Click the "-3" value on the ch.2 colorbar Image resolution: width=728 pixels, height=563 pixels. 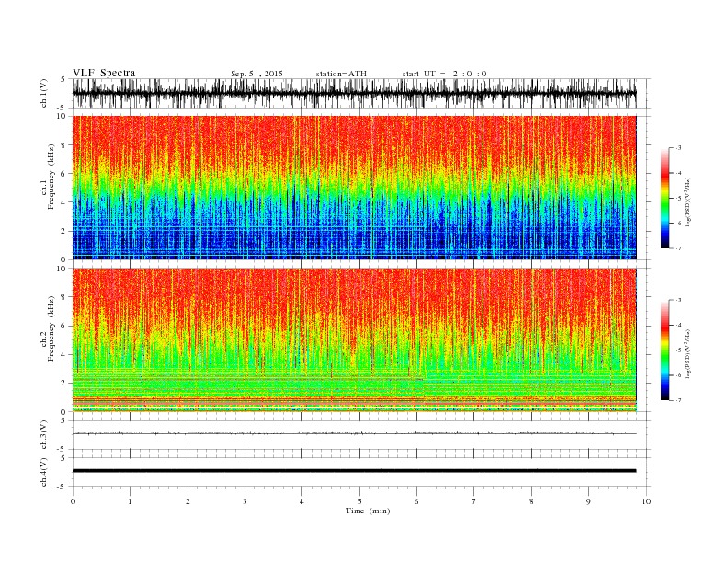tap(678, 300)
